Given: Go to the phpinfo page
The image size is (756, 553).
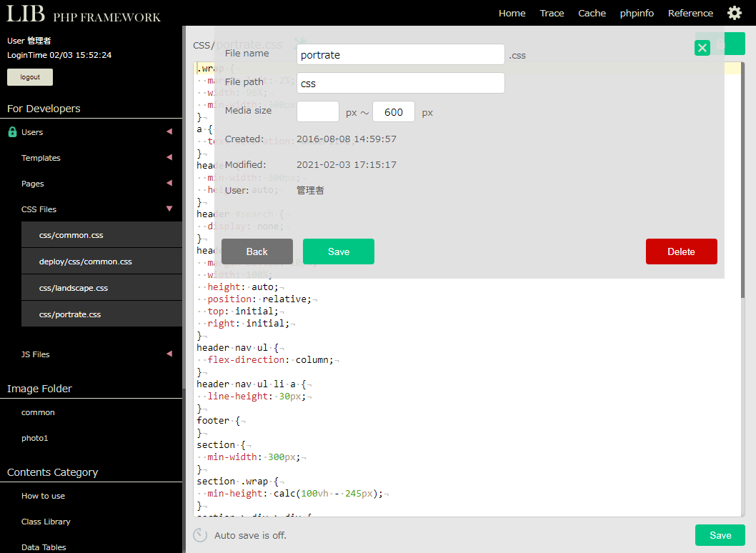Looking at the screenshot, I should 637,13.
